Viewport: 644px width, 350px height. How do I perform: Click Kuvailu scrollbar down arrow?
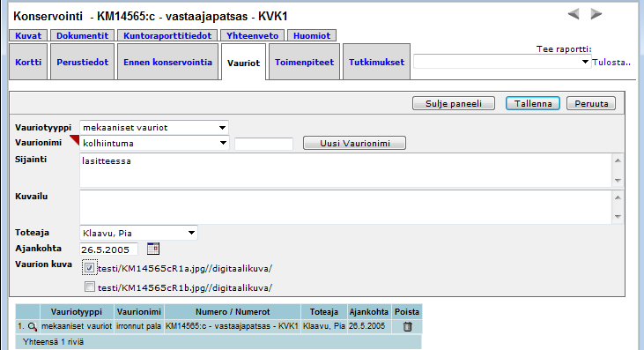[x=618, y=217]
